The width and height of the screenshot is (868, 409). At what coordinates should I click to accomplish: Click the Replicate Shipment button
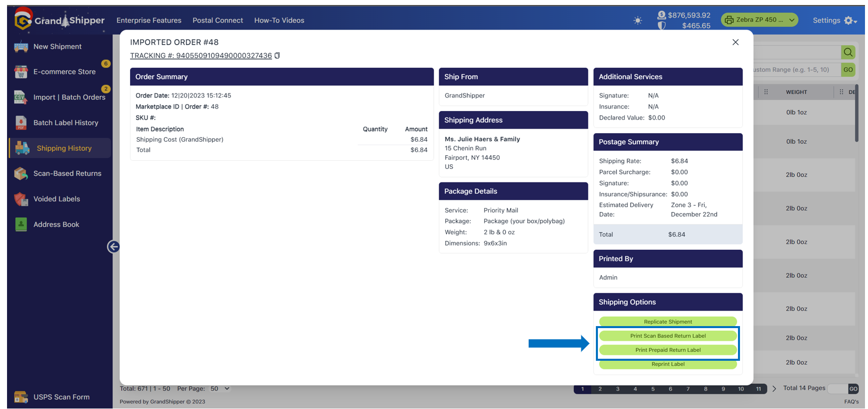point(668,322)
